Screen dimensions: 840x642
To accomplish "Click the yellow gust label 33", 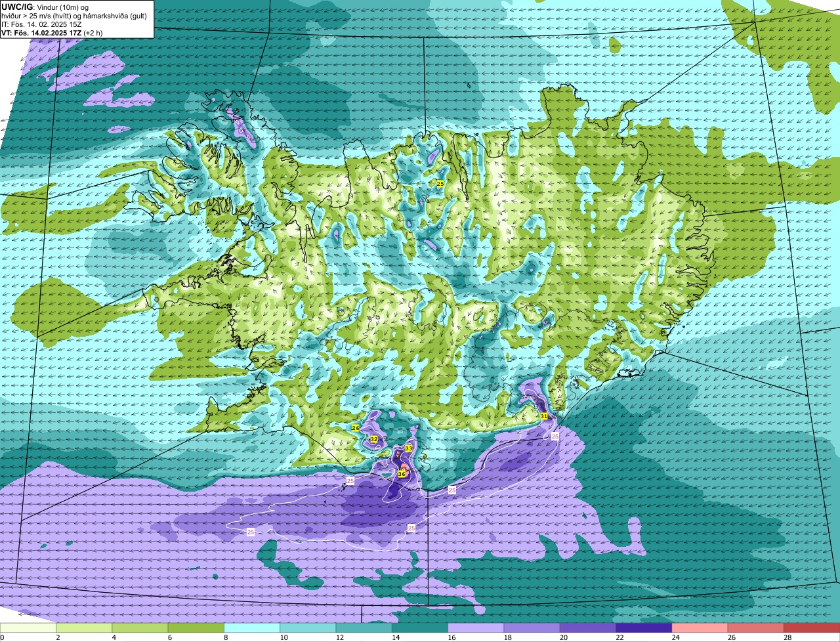I will tap(408, 448).
